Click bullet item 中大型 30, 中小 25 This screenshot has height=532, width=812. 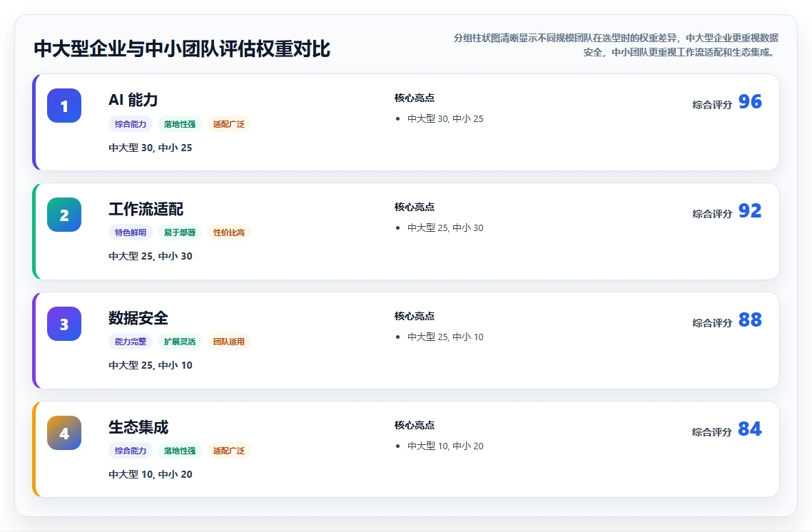[x=445, y=119]
